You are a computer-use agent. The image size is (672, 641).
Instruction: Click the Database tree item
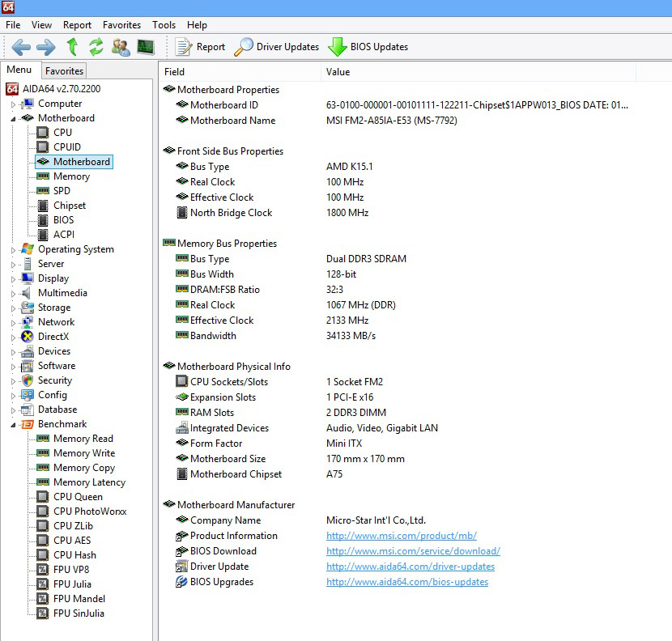[x=49, y=410]
